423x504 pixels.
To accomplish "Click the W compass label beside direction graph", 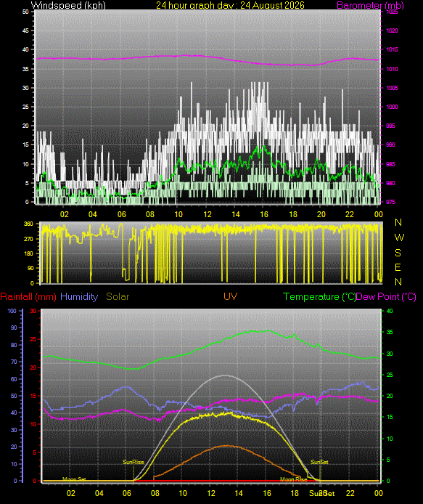I will (x=399, y=237).
